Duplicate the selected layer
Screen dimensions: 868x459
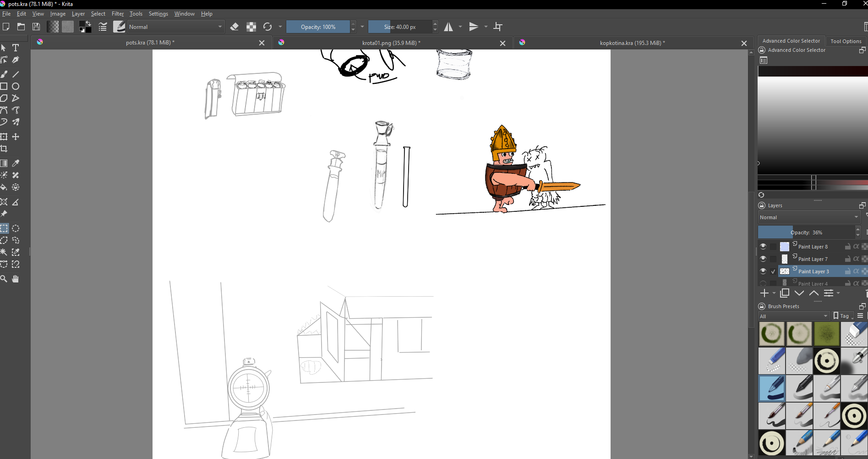point(785,293)
